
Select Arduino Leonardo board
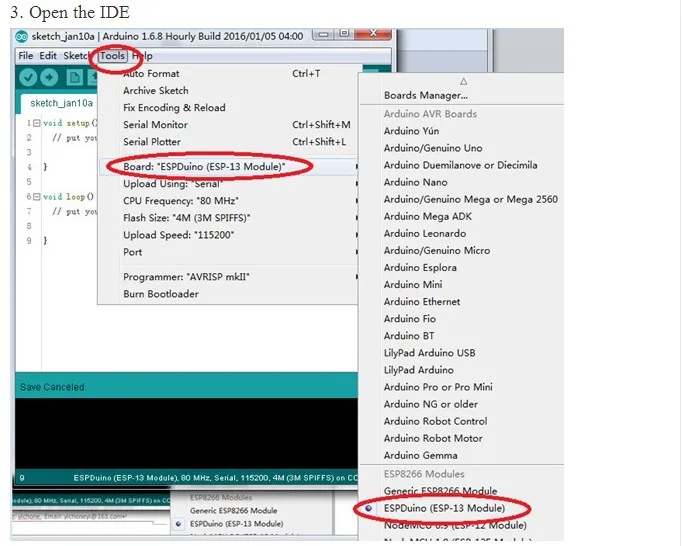tap(462, 234)
